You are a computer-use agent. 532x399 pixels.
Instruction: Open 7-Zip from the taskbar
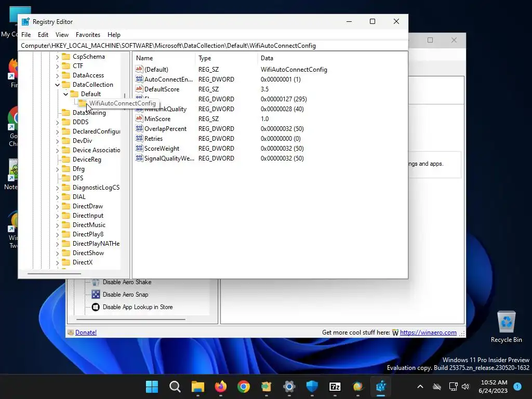(335, 387)
